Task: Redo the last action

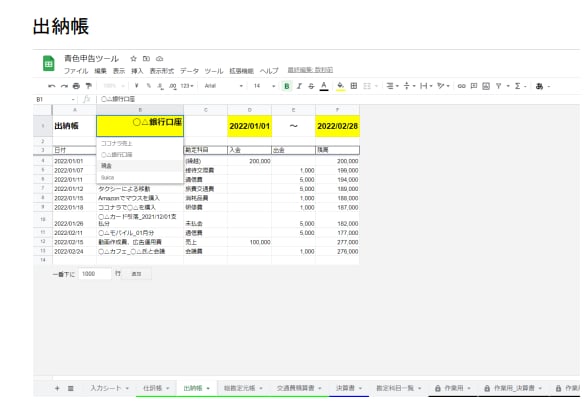Action: point(64,86)
